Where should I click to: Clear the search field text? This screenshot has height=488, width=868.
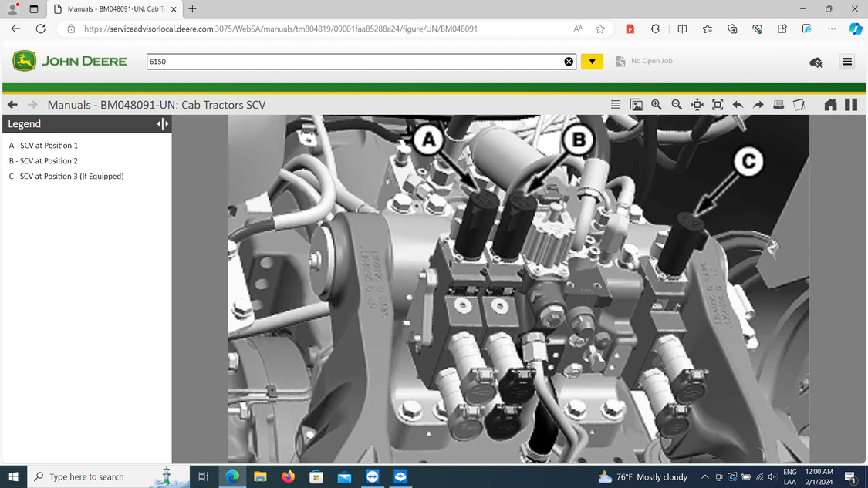click(x=569, y=62)
